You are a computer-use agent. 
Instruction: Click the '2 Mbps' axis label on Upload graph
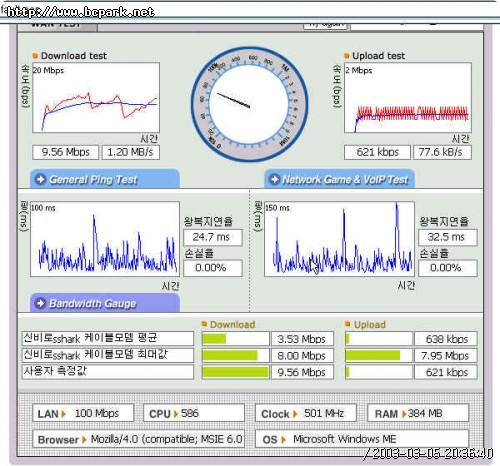pyautogui.click(x=359, y=70)
